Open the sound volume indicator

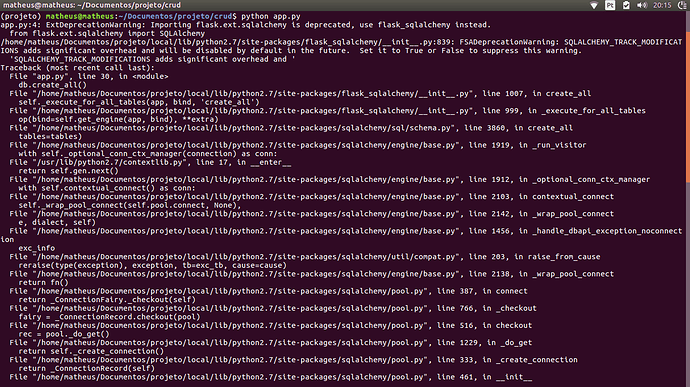point(642,5)
